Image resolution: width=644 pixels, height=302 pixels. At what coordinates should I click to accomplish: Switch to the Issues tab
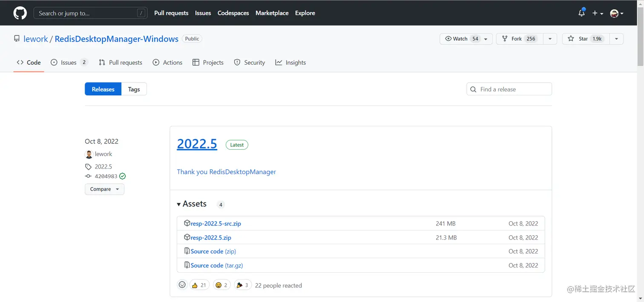coord(69,63)
